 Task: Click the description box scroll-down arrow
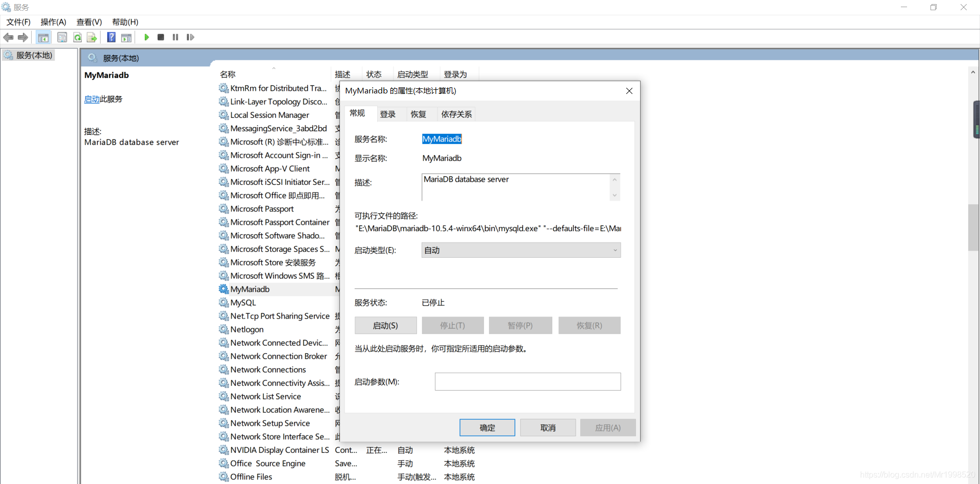615,195
